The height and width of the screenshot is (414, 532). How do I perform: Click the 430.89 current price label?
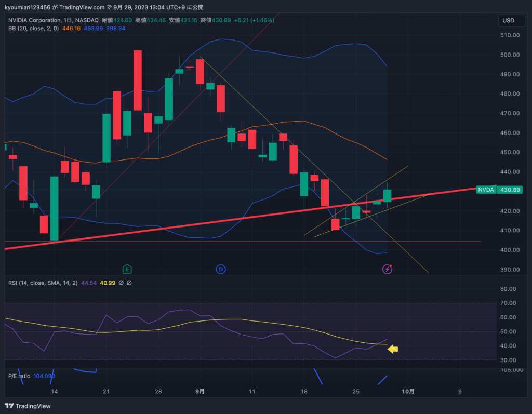tap(510, 190)
